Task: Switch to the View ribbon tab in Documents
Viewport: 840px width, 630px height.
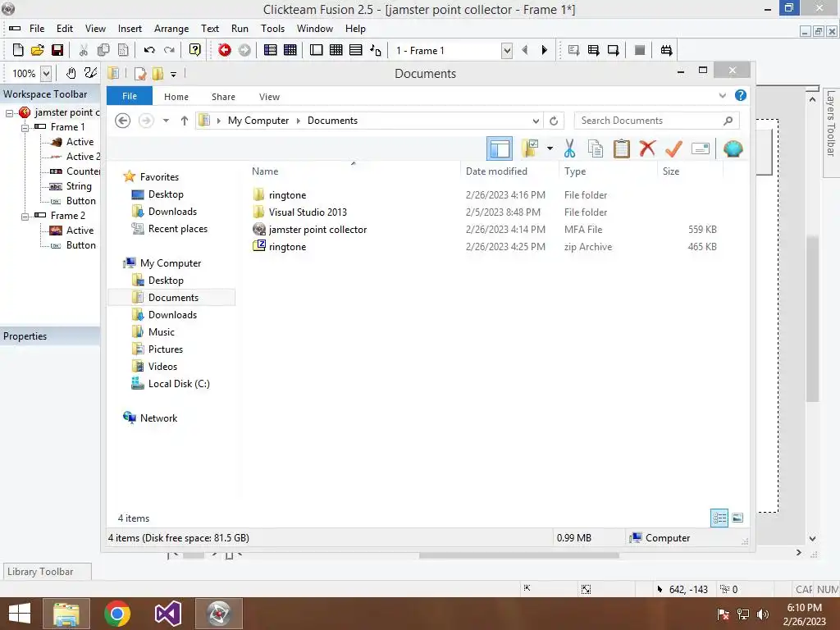Action: 269,97
